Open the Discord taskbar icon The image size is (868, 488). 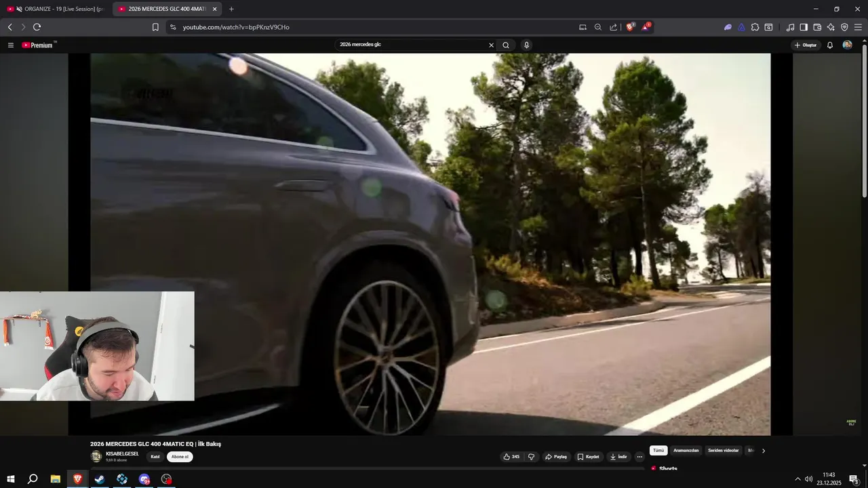[x=144, y=479]
